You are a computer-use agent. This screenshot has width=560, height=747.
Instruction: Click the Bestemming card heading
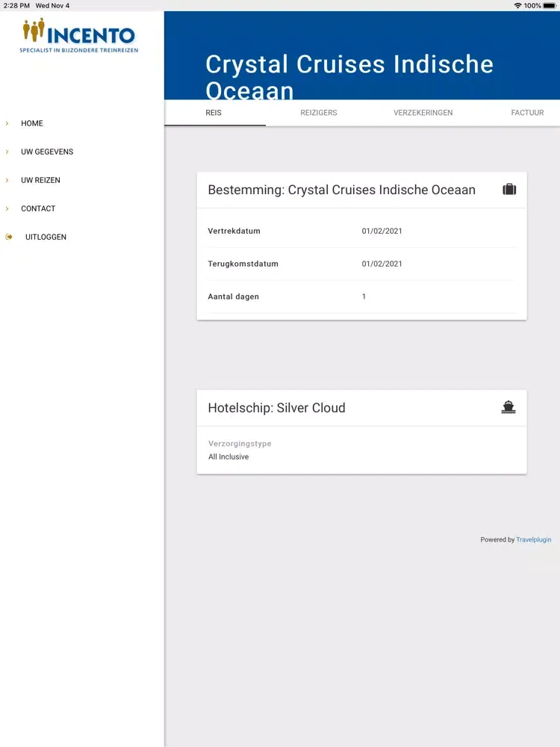[341, 190]
